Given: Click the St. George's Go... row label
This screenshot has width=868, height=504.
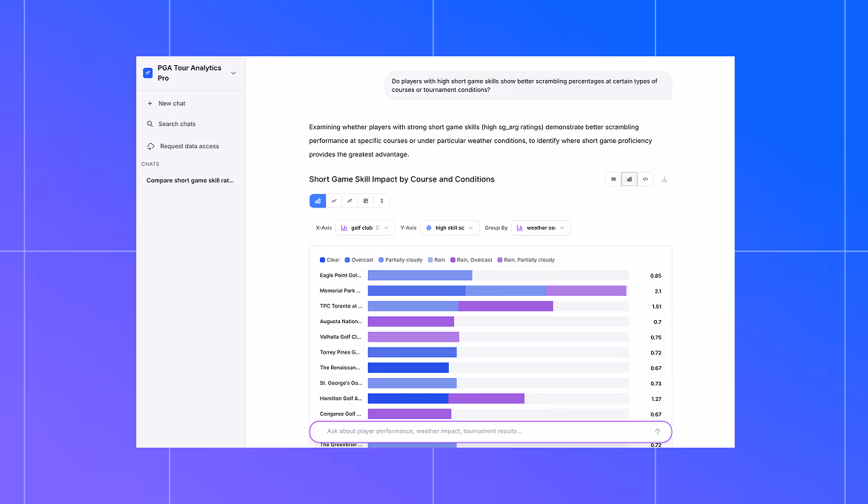Looking at the screenshot, I should click(341, 383).
